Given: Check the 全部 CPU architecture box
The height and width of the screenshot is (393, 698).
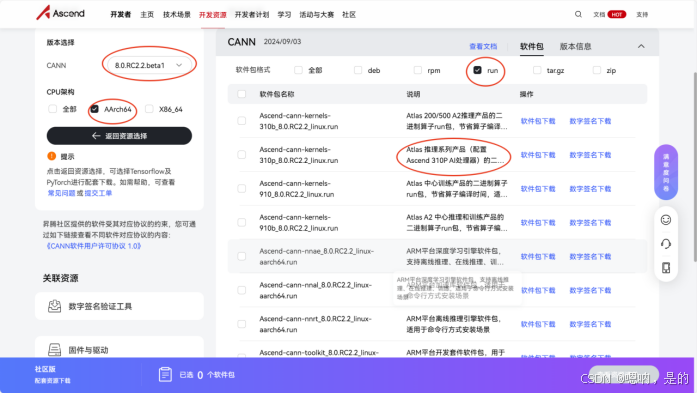Looking at the screenshot, I should [53, 109].
